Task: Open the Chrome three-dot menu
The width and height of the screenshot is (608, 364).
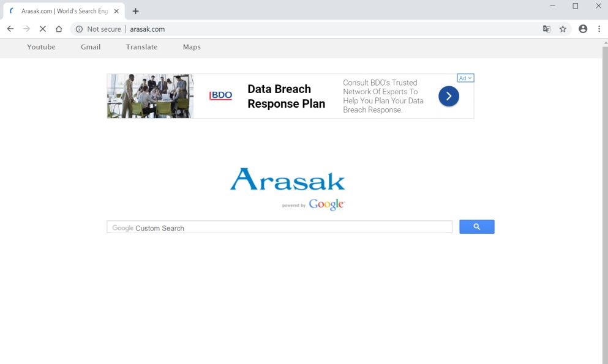Action: (599, 29)
